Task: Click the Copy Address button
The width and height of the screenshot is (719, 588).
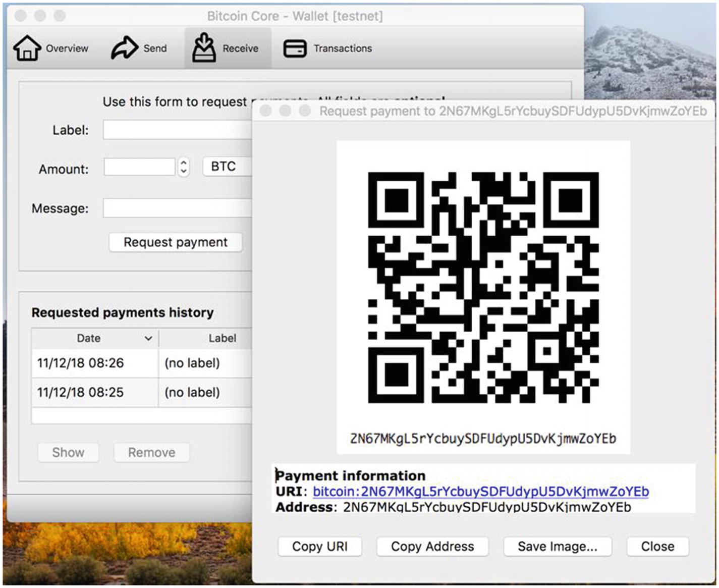Action: (x=432, y=547)
